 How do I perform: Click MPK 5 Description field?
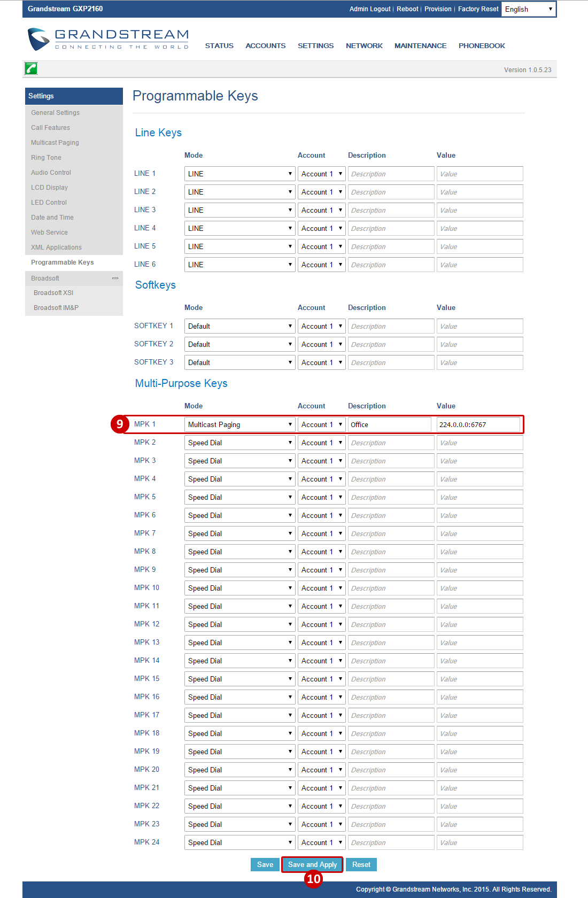[x=391, y=497]
